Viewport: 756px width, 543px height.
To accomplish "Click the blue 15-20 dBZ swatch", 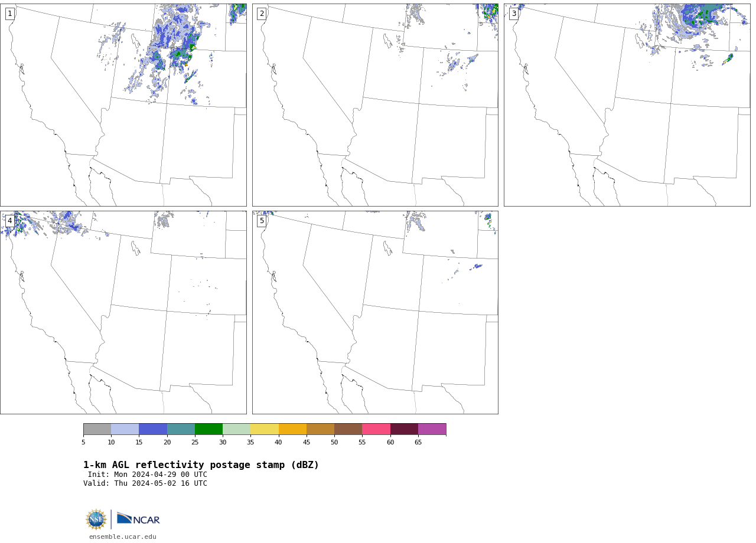I will pos(153,429).
